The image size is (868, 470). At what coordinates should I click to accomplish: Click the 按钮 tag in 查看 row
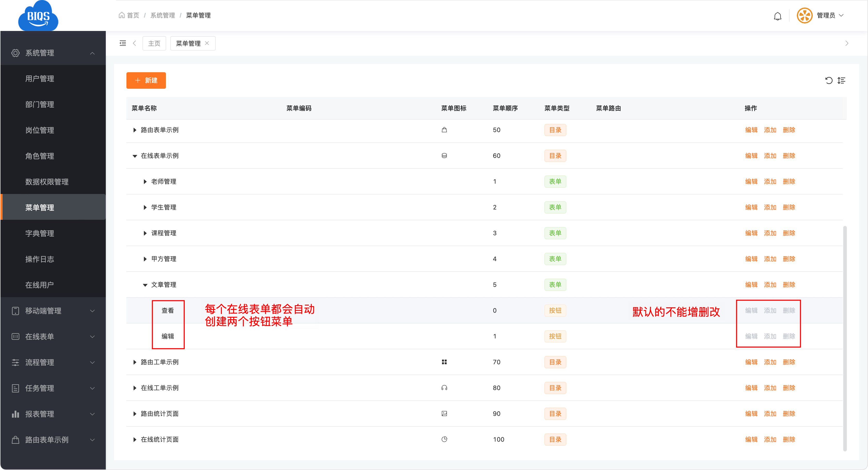pyautogui.click(x=555, y=310)
